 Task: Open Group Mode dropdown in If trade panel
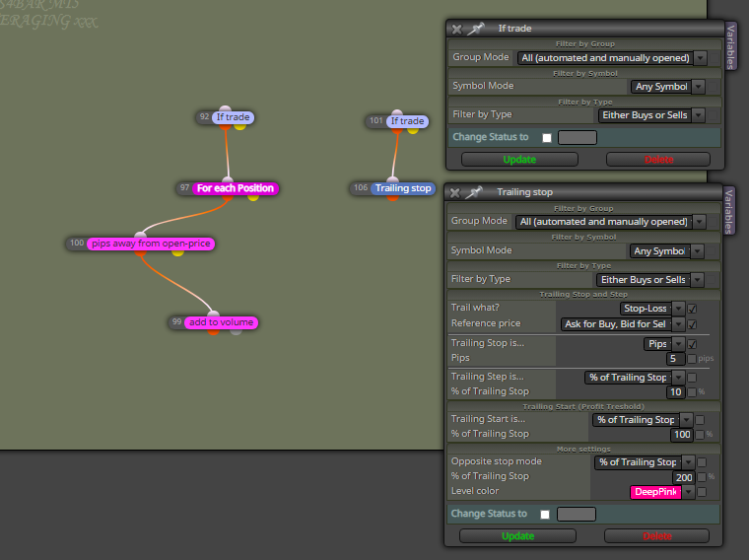pyautogui.click(x=701, y=58)
